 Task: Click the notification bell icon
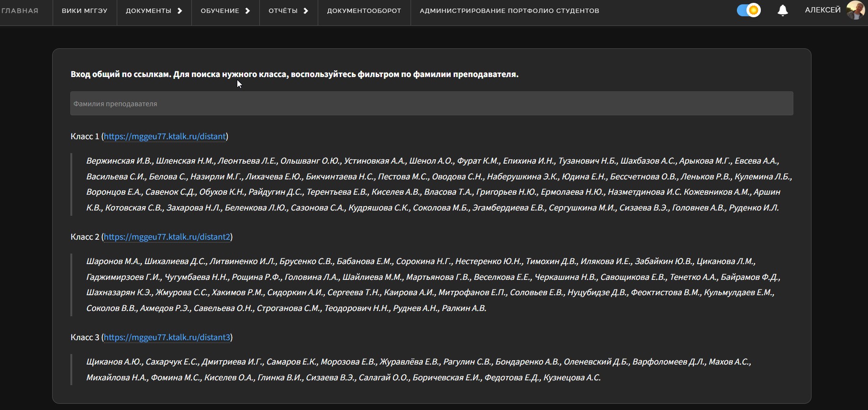782,11
